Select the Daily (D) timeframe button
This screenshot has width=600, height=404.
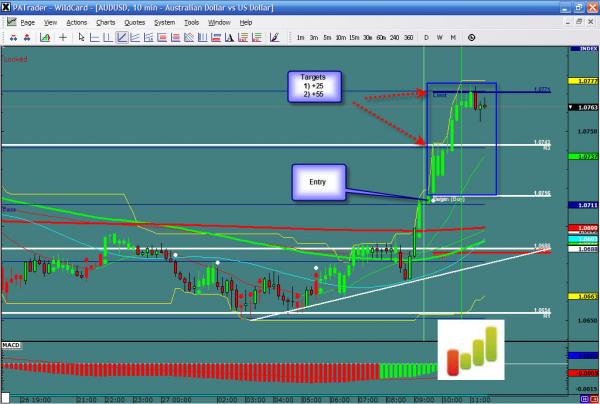click(x=426, y=37)
